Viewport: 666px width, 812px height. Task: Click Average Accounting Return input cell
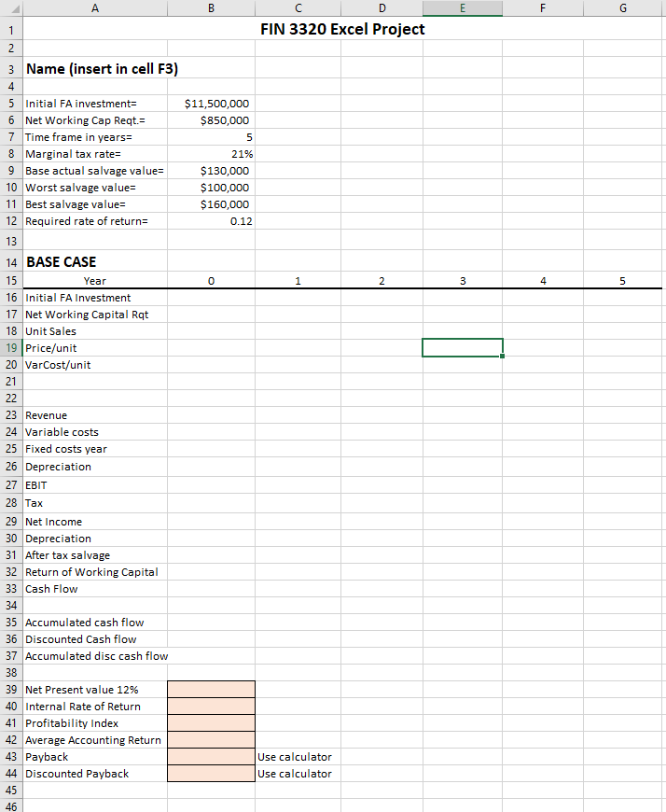211,740
